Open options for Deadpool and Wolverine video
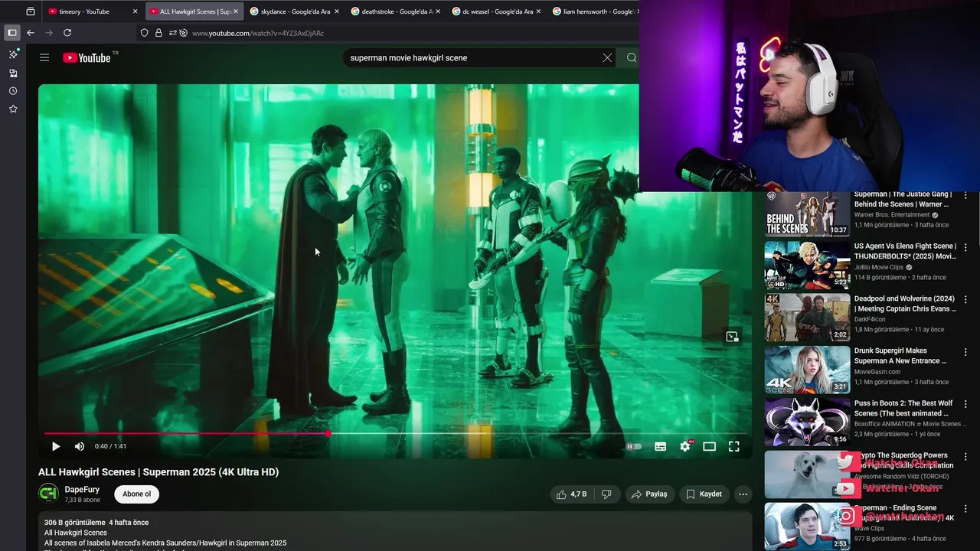The image size is (980, 551). pyautogui.click(x=965, y=299)
